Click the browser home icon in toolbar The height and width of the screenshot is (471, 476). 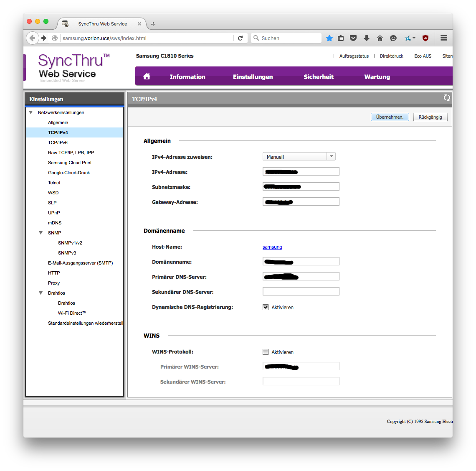pyautogui.click(x=380, y=38)
